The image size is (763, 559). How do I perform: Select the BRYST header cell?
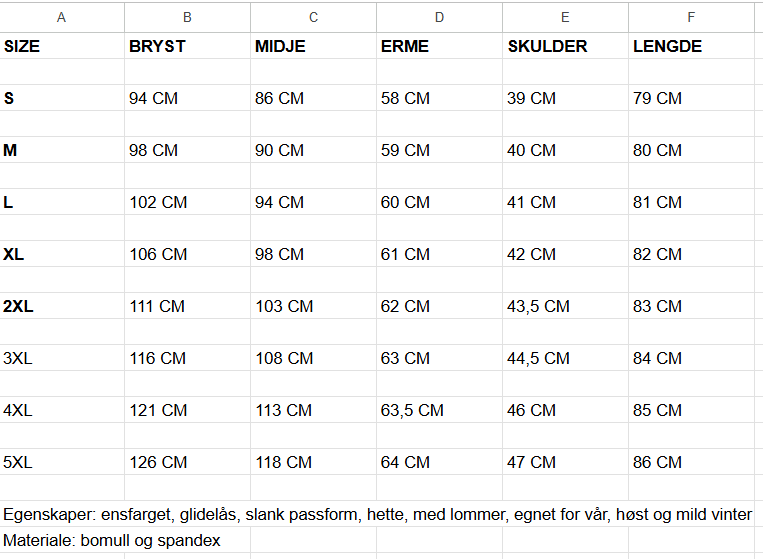pos(157,46)
